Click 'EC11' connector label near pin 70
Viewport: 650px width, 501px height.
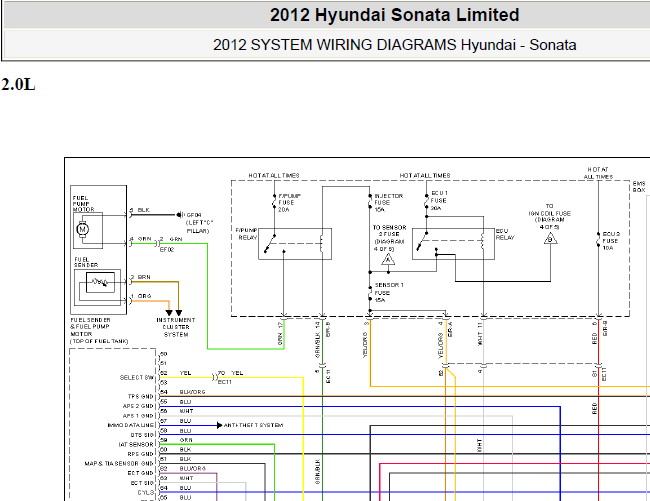click(x=225, y=382)
